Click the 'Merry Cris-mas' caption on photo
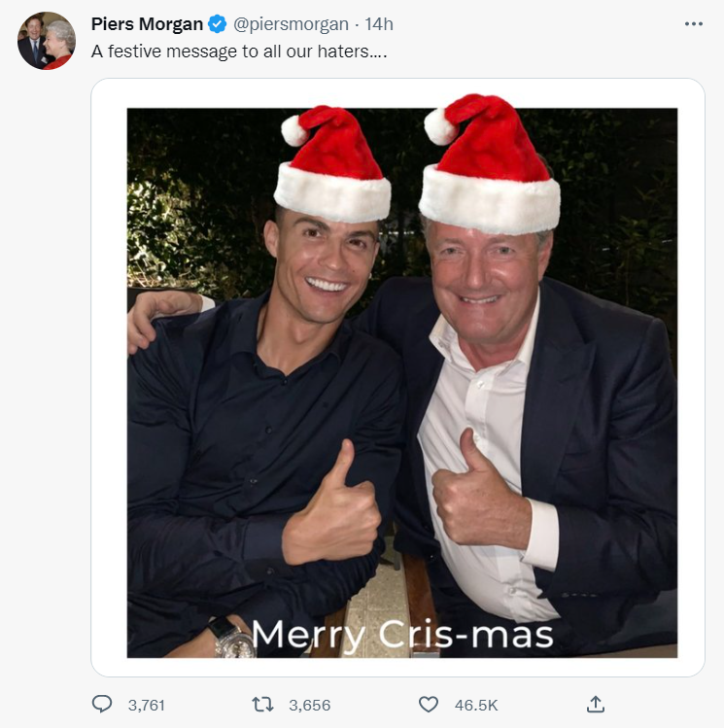This screenshot has width=724, height=728. [402, 635]
